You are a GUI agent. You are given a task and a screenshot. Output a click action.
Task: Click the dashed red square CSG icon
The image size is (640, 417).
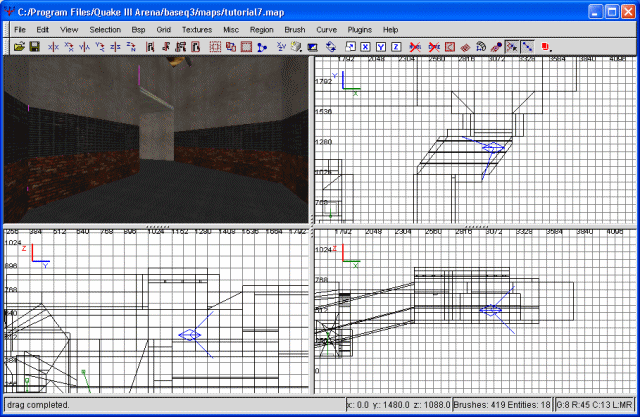pyautogui.click(x=215, y=47)
